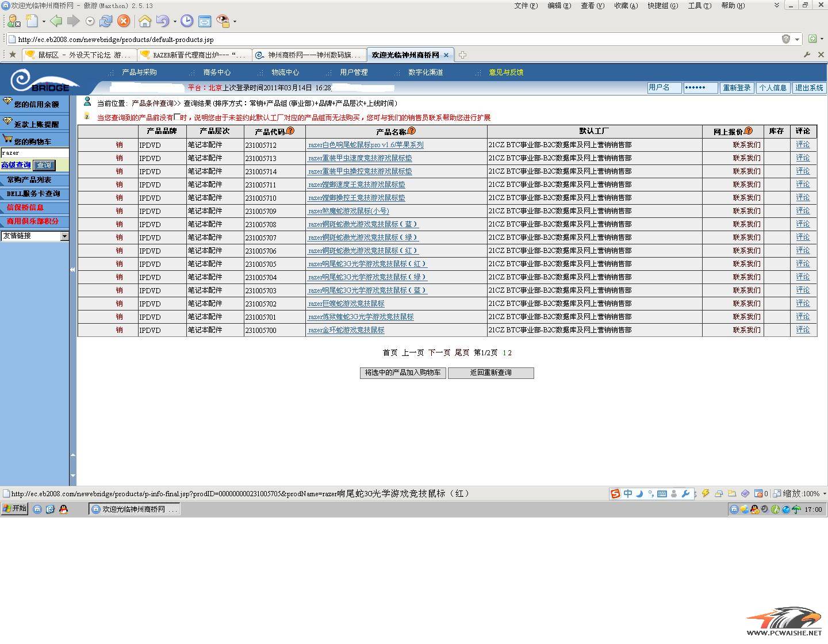
Task: Click the Refresh page icon
Action: point(106,21)
